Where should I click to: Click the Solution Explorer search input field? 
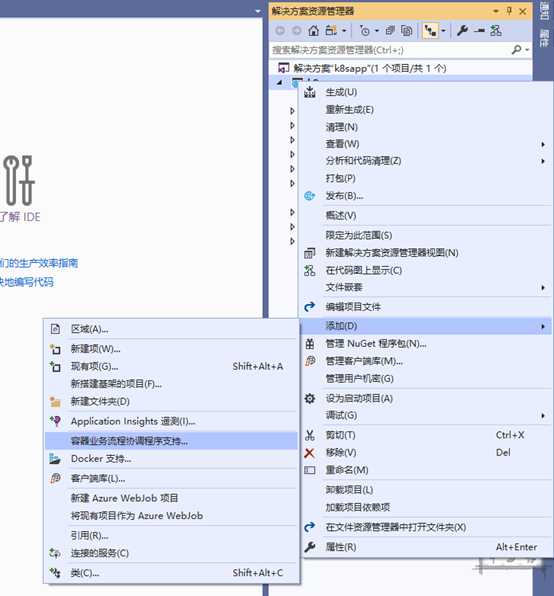click(391, 50)
